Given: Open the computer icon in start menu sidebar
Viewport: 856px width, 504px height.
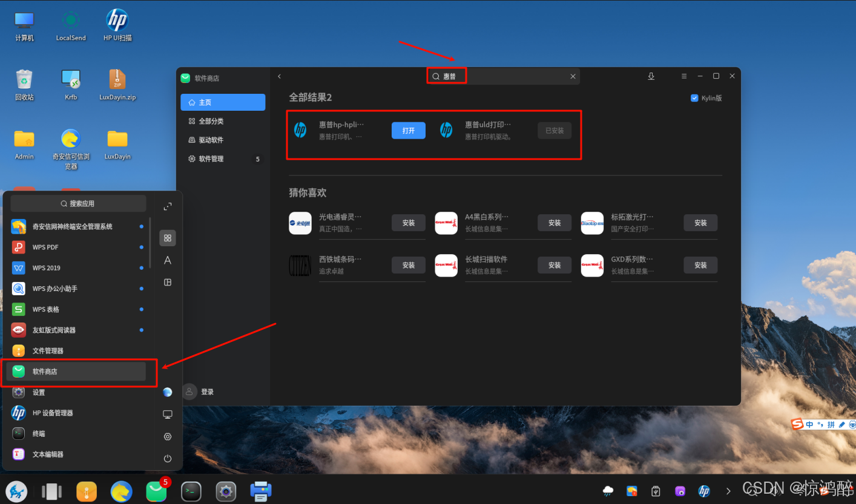Looking at the screenshot, I should point(168,414).
